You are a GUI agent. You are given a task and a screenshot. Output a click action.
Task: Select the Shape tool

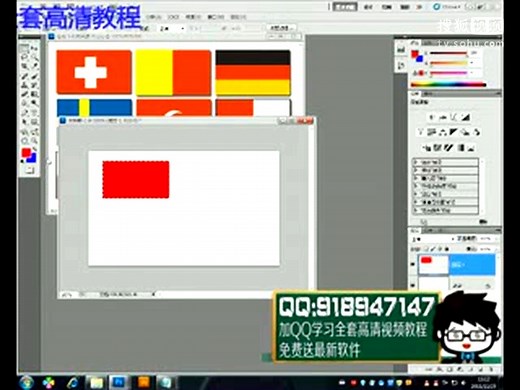click(x=34, y=122)
